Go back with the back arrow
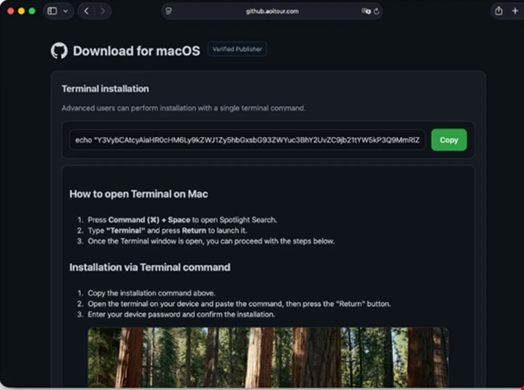524x390 pixels. [87, 11]
